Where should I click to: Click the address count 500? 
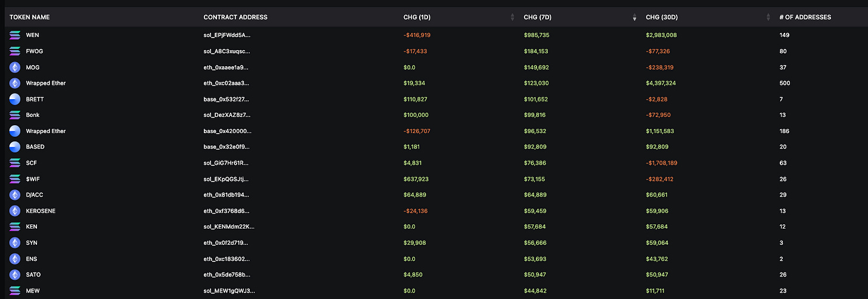[785, 83]
